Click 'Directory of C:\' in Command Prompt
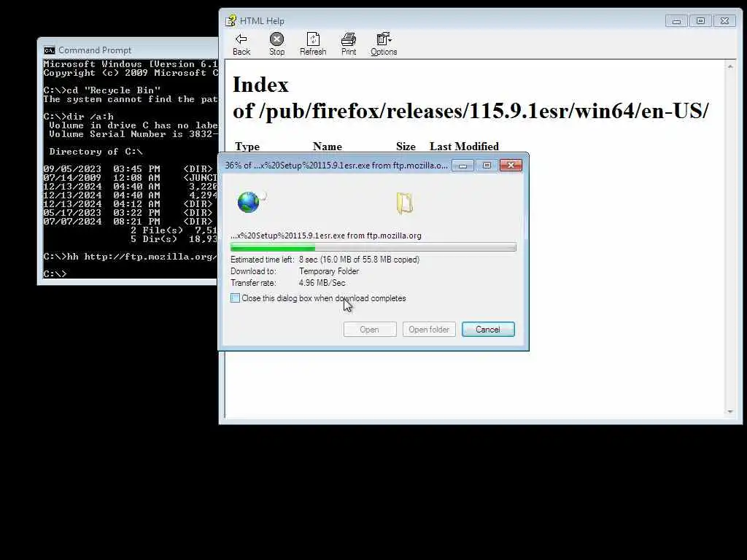The height and width of the screenshot is (560, 747). point(96,152)
